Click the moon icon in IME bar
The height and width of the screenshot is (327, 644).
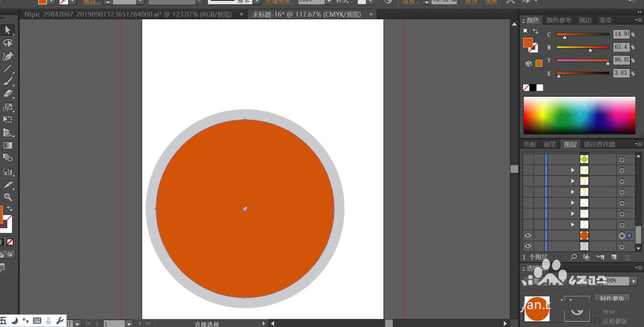[14, 321]
